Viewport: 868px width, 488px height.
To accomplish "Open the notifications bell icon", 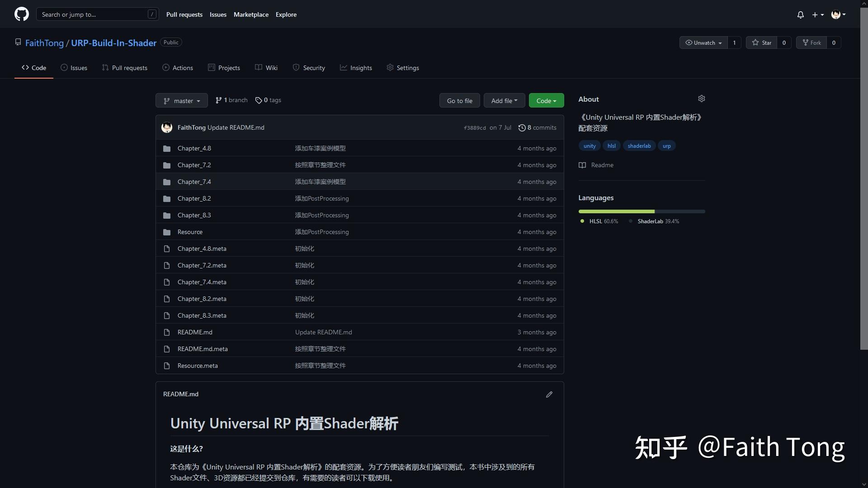I will click(x=800, y=14).
